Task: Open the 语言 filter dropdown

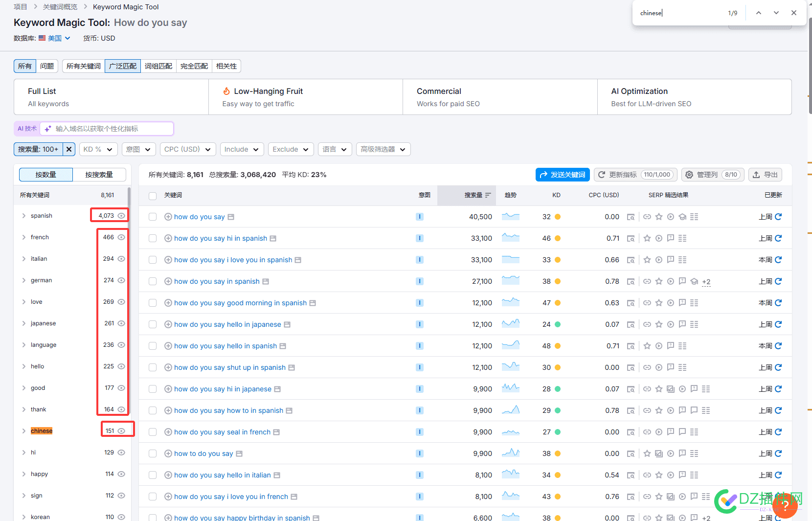Action: tap(335, 149)
